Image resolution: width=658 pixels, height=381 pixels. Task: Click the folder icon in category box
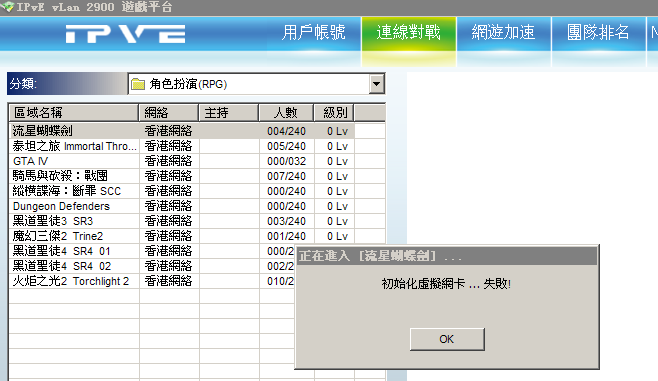click(138, 84)
